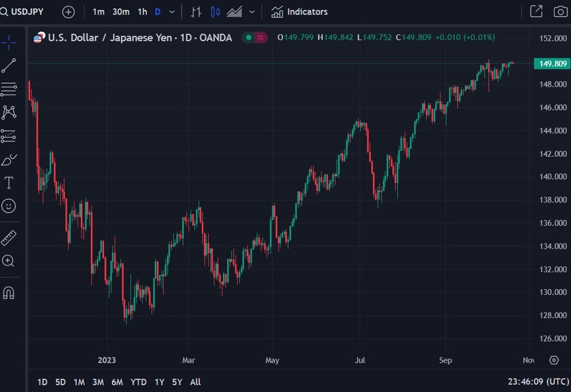Select the XABCD pattern tool
Screen dimensions: 571x392
(x=9, y=112)
